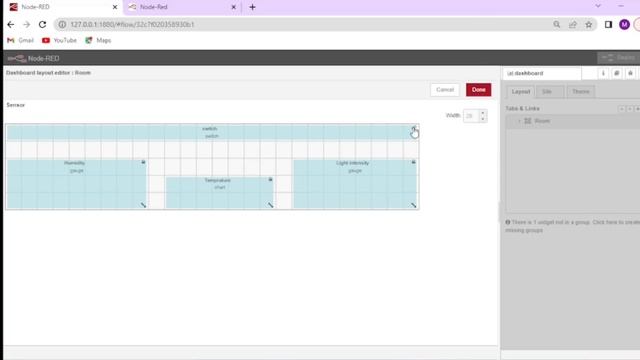Open a new browser tab

pos(252,7)
